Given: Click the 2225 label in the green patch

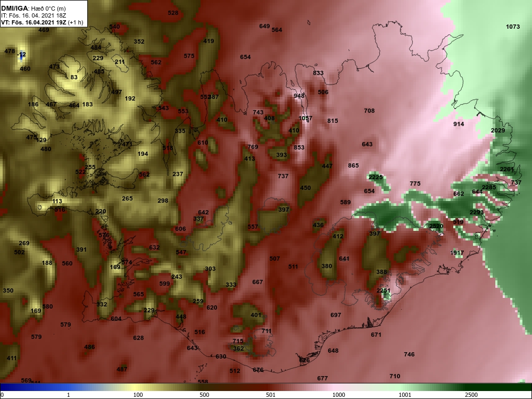Looking at the screenshot, I should click(376, 177).
